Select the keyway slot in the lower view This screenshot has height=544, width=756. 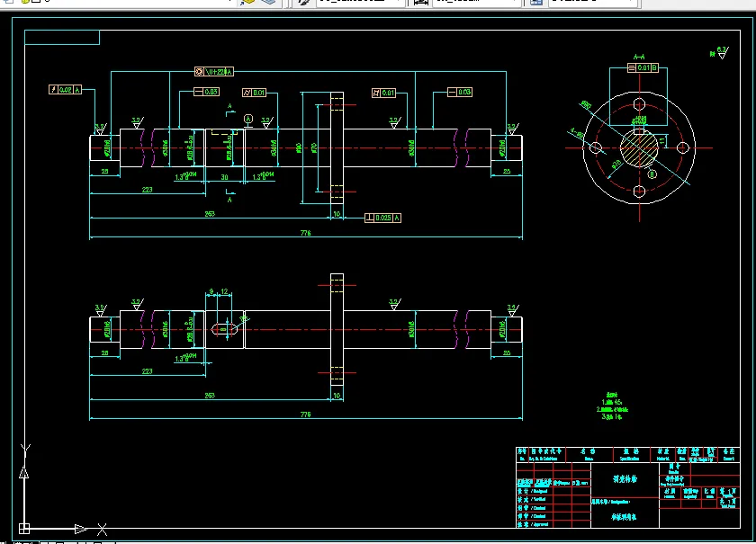coord(224,330)
